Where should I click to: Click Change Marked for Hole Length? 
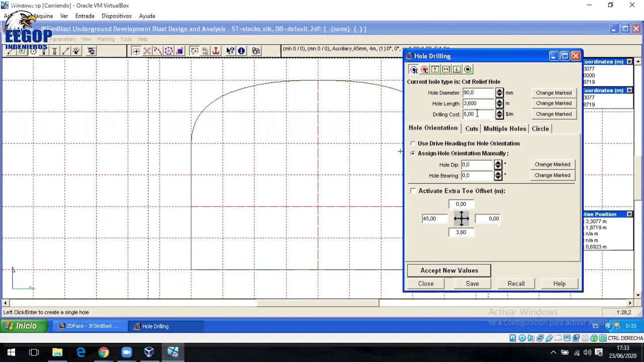point(553,103)
